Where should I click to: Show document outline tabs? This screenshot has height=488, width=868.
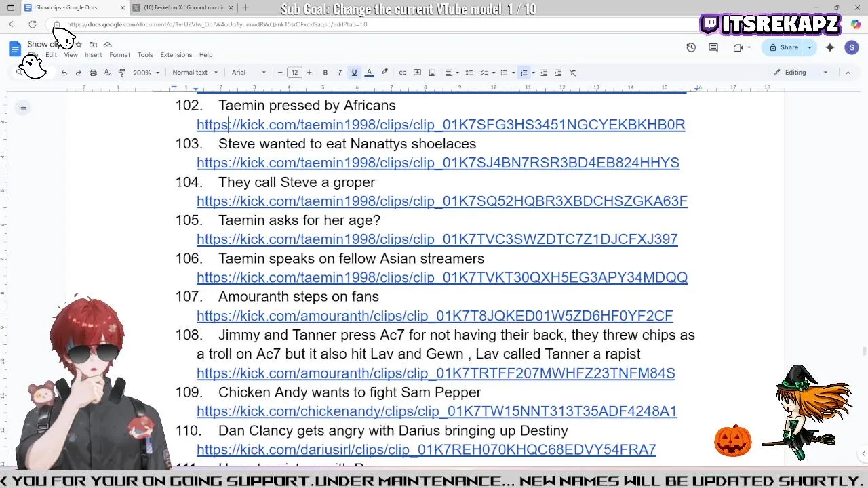23,107
